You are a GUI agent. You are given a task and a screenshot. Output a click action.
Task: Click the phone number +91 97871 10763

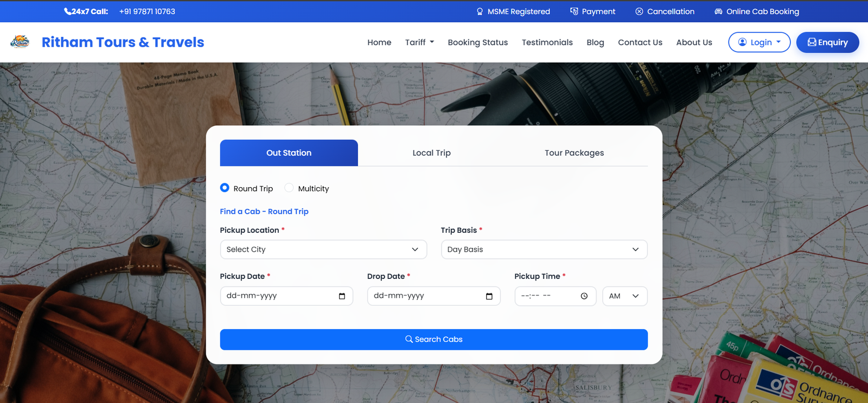(x=147, y=11)
